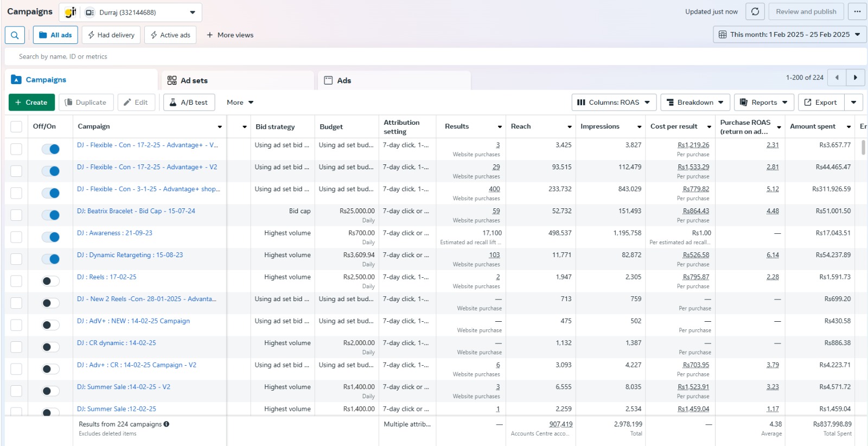Open the three-dots more options menu
Image resolution: width=868 pixels, height=446 pixels.
pos(857,11)
